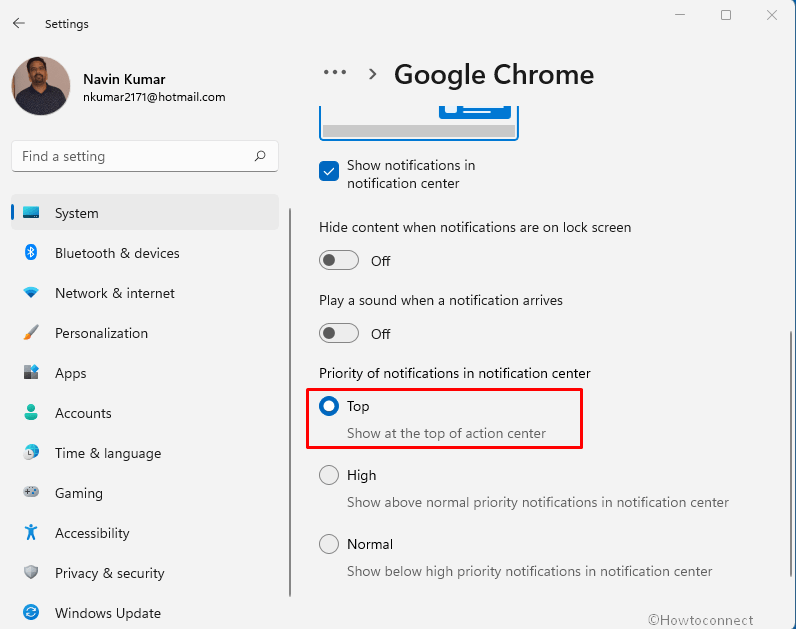Open System settings label
The width and height of the screenshot is (796, 629).
77,213
